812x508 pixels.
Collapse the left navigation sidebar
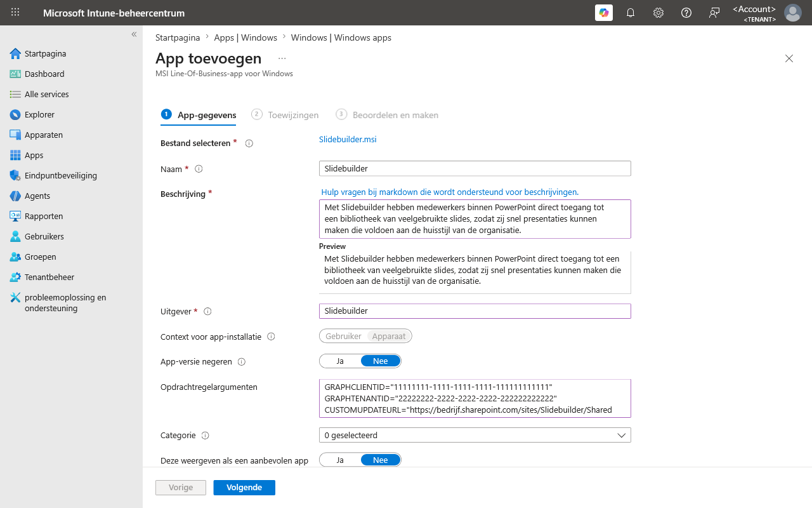134,34
